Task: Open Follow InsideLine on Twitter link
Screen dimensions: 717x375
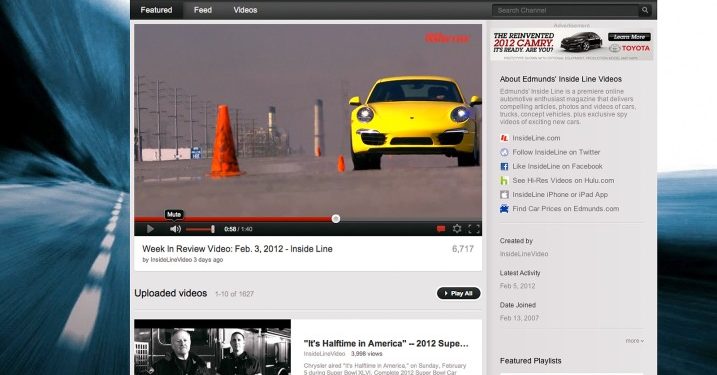Action: [556, 152]
